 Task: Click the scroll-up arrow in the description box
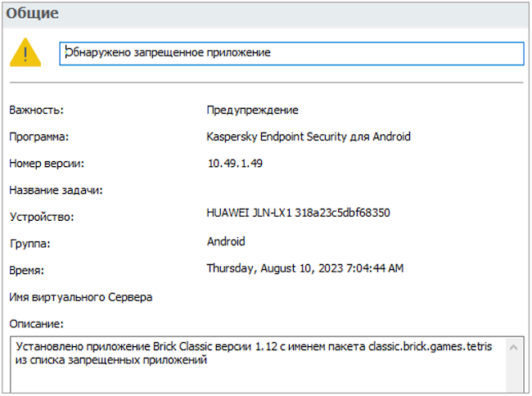pyautogui.click(x=513, y=349)
